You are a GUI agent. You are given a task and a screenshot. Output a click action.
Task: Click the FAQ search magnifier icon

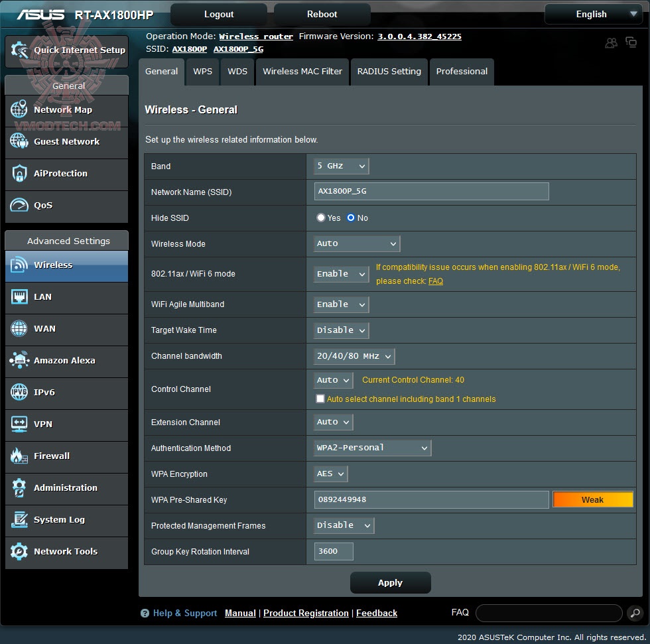635,613
